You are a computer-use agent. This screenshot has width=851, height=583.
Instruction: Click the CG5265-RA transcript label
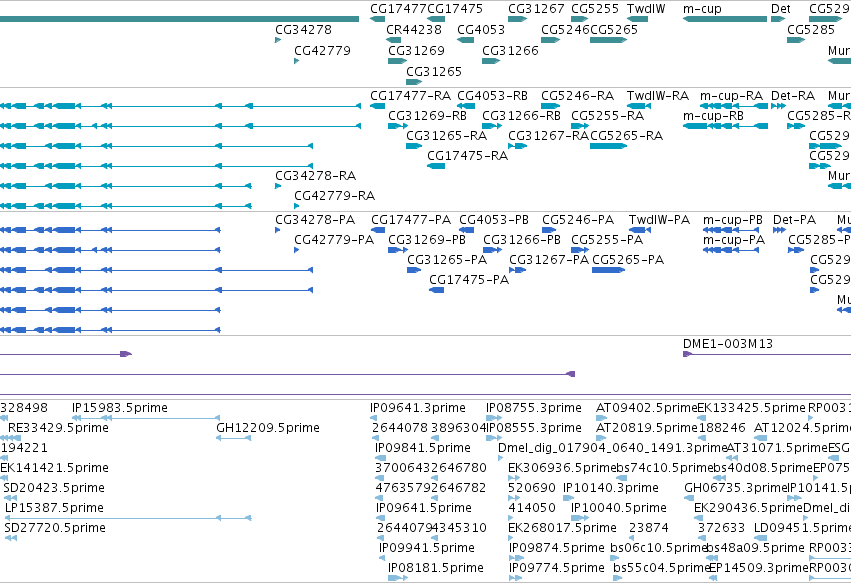click(626, 136)
